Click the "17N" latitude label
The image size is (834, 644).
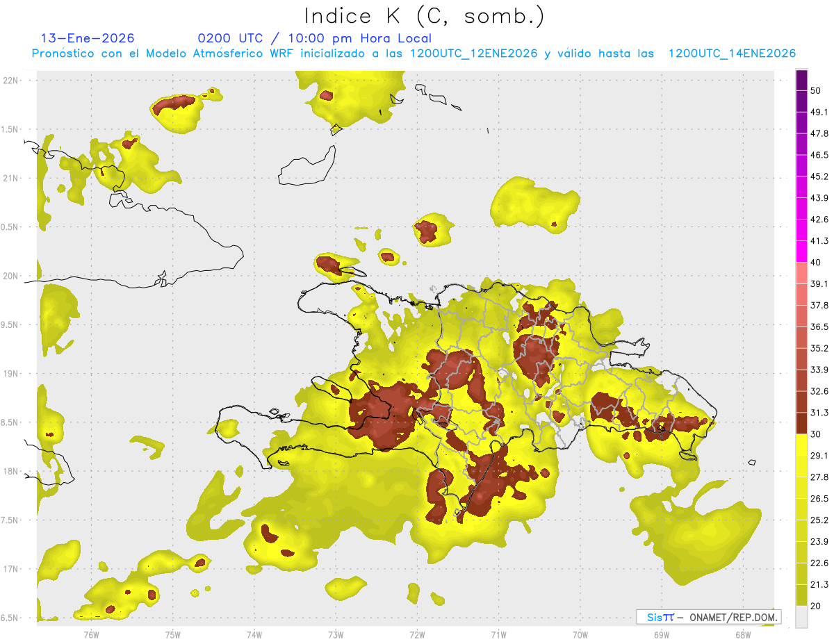coord(10,569)
